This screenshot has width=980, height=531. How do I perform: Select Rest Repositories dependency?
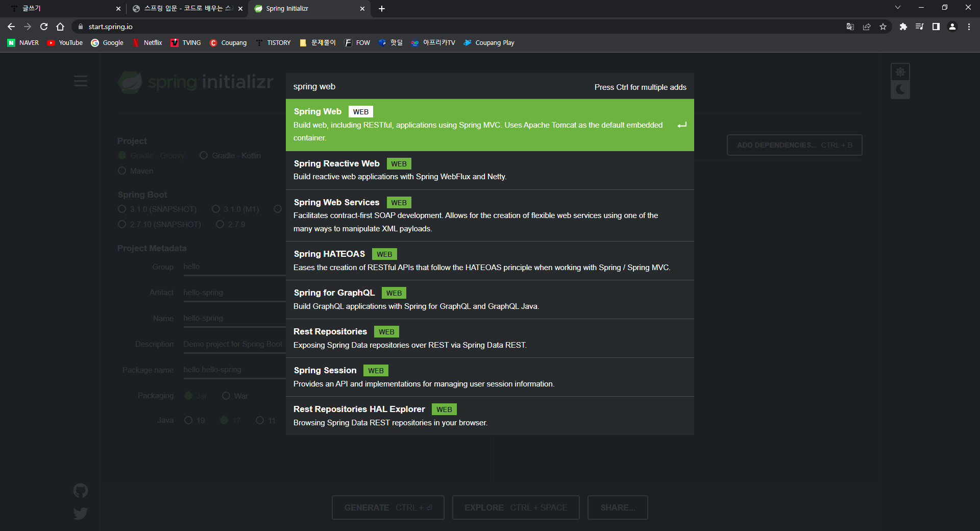[490, 338]
